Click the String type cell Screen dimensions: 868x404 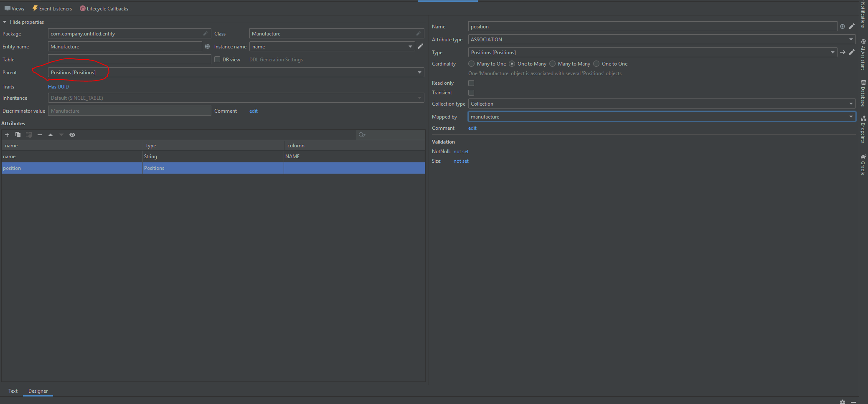click(213, 157)
